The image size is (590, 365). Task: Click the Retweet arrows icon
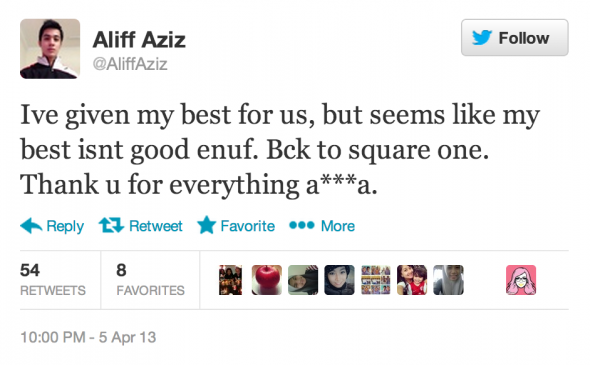pyautogui.click(x=111, y=225)
